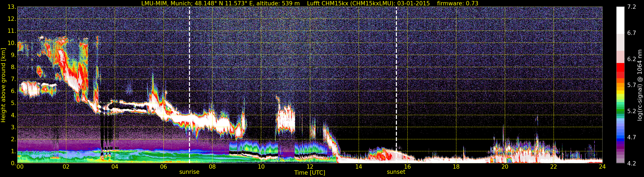The width and height of the screenshot is (644, 177).
Task: Click the '22' time axis tick label
Action: click(x=554, y=167)
